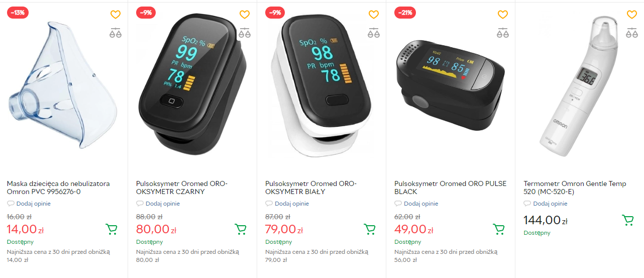The width and height of the screenshot is (644, 278).
Task: Toggle wishlist heart for ORO PULSE BLACK
Action: pyautogui.click(x=503, y=15)
